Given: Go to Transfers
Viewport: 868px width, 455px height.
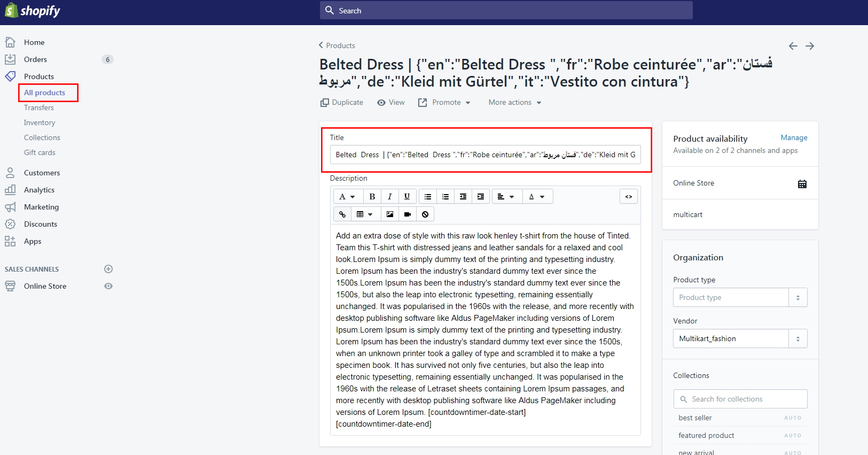Looking at the screenshot, I should 39,107.
